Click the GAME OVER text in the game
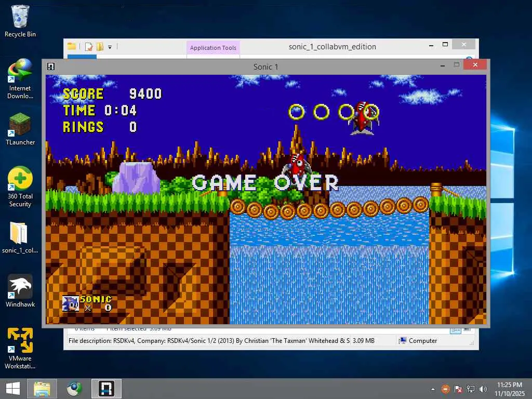 click(265, 183)
